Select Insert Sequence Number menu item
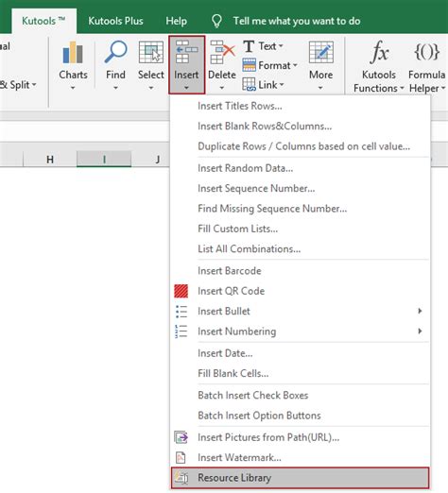Screen dimensions: 448x493 (x=300, y=188)
